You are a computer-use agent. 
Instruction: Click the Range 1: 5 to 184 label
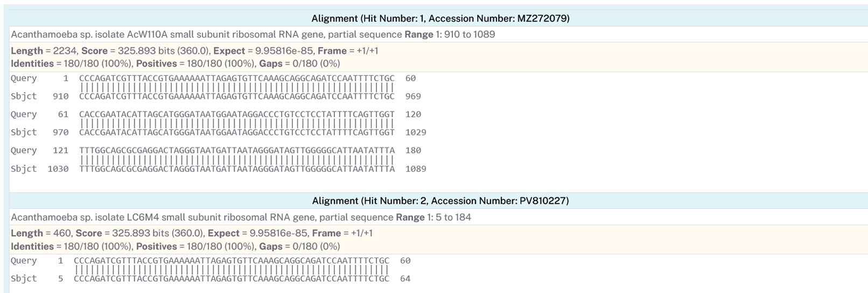(x=433, y=217)
